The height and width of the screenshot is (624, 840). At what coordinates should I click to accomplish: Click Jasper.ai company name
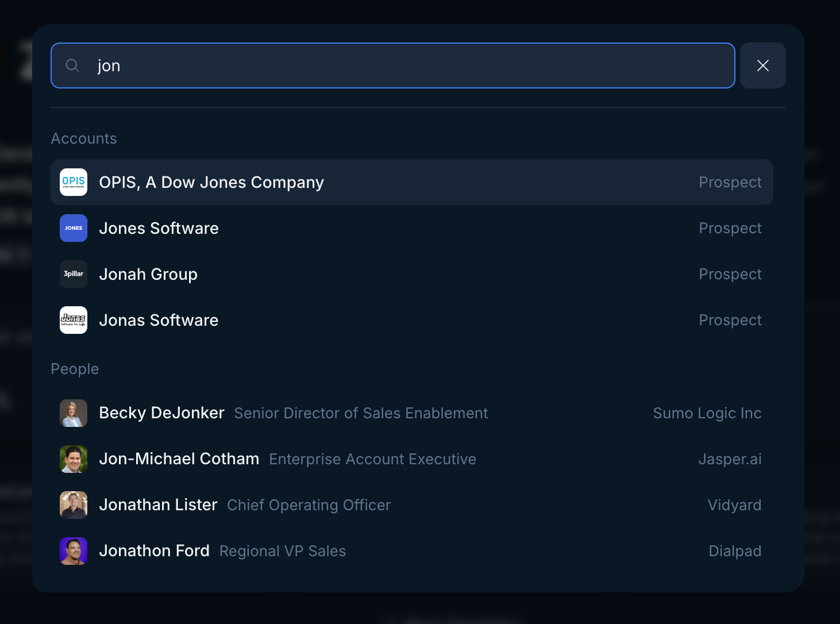pos(730,459)
